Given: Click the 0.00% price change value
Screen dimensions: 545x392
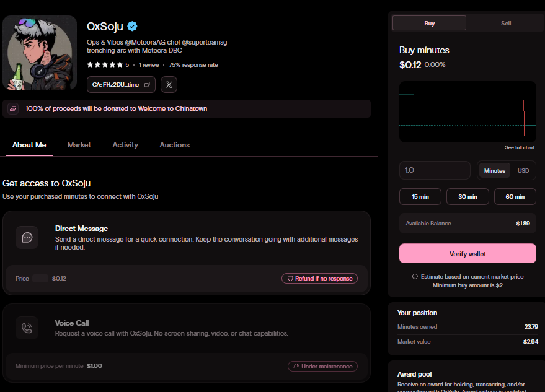Looking at the screenshot, I should [435, 64].
